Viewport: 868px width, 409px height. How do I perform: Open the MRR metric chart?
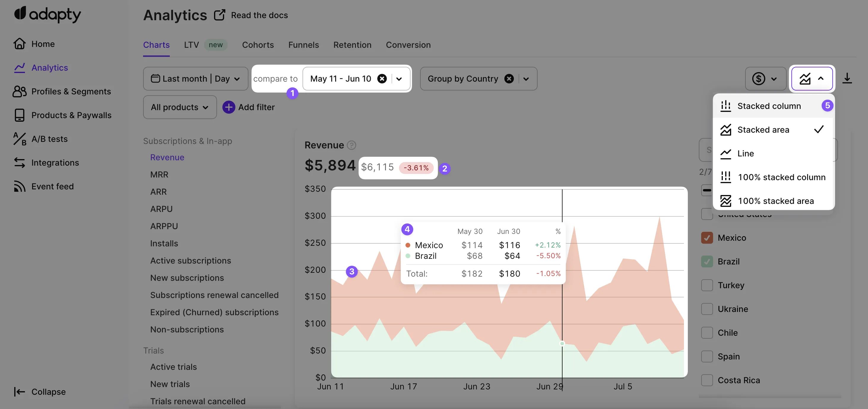pos(159,175)
